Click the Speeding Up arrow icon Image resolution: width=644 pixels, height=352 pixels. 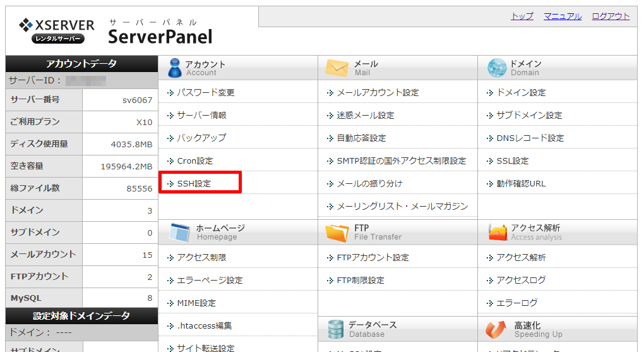[496, 329]
